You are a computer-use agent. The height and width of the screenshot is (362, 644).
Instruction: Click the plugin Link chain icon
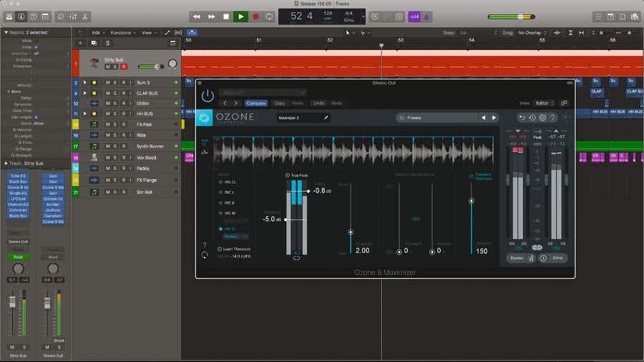click(x=564, y=104)
